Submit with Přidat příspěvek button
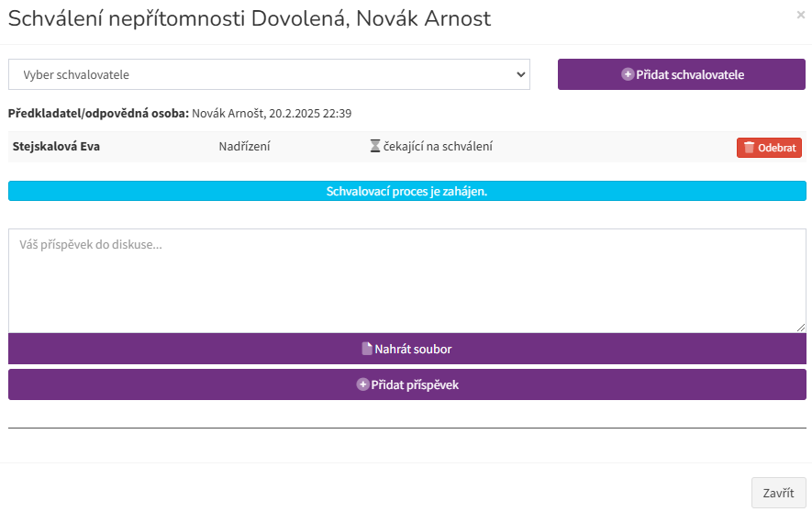The width and height of the screenshot is (812, 512). click(407, 384)
